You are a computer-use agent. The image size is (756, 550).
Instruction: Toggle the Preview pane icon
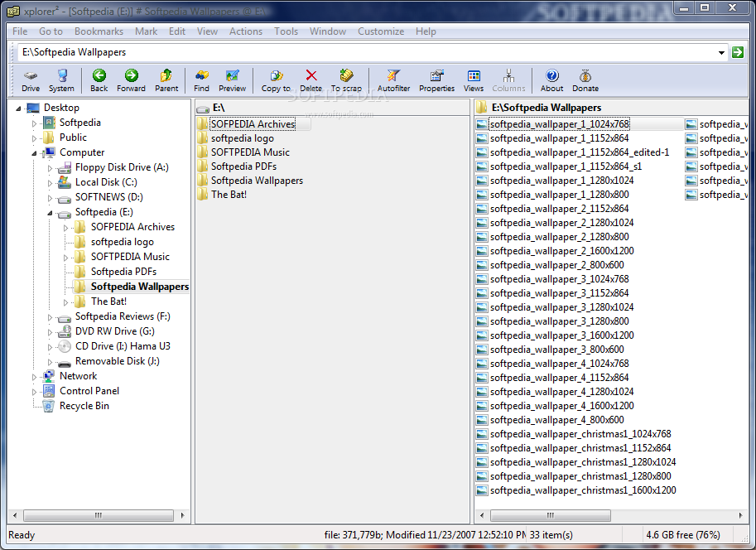232,80
